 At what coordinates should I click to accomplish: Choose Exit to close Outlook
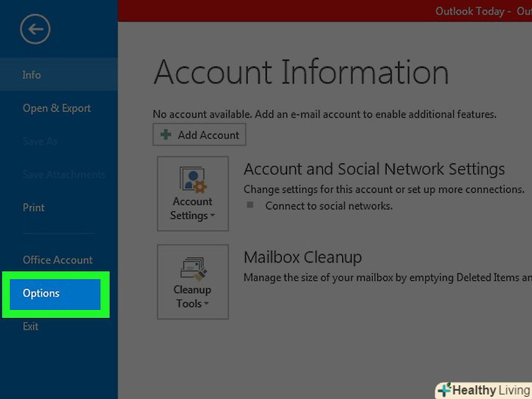[x=31, y=327]
